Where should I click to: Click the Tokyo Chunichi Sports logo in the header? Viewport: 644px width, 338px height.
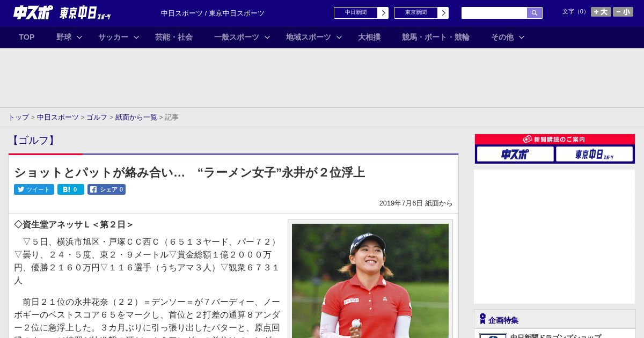click(85, 13)
